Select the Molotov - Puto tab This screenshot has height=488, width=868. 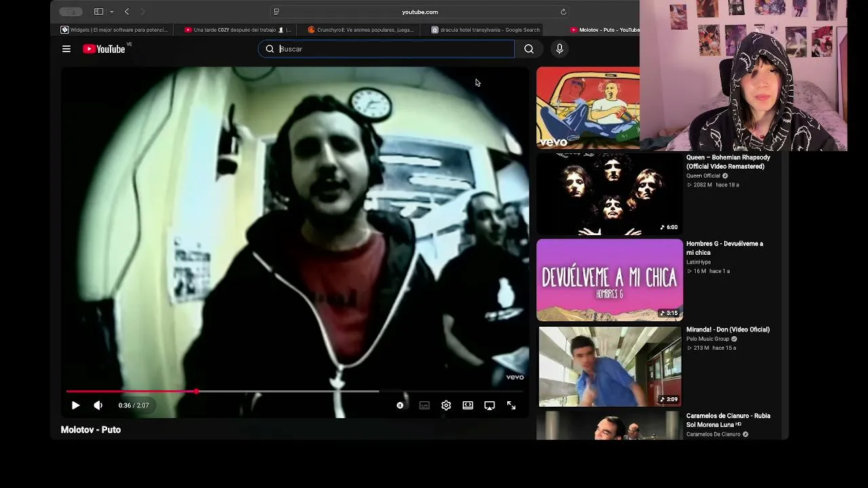[x=604, y=30]
